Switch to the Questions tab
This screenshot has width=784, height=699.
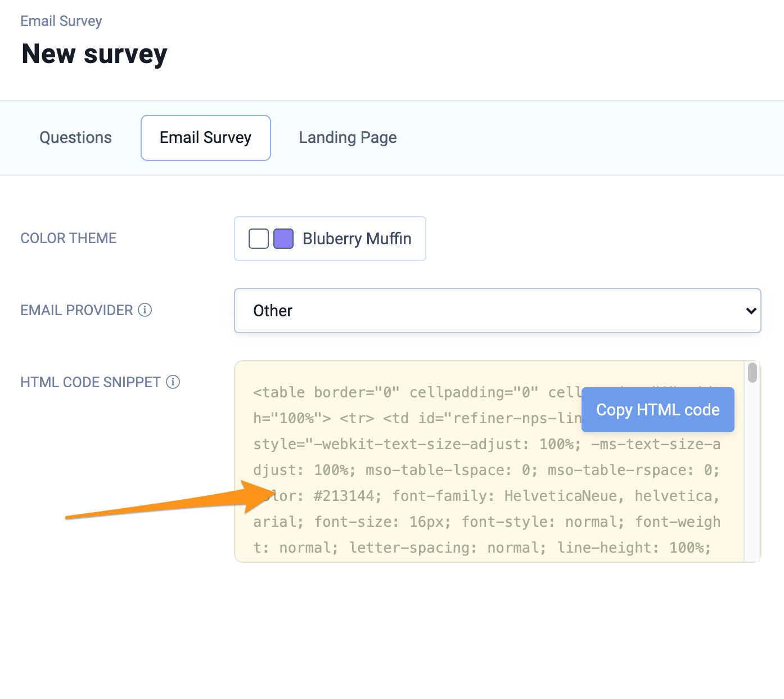[75, 138]
